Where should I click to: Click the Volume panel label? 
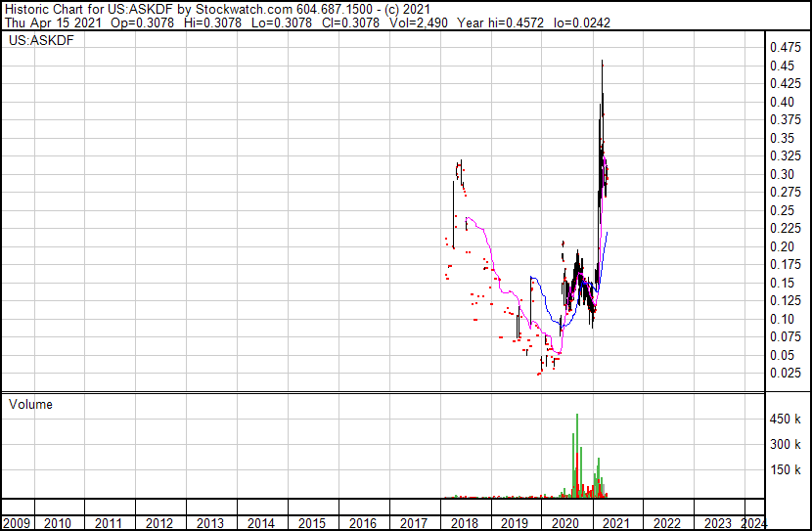tap(30, 404)
